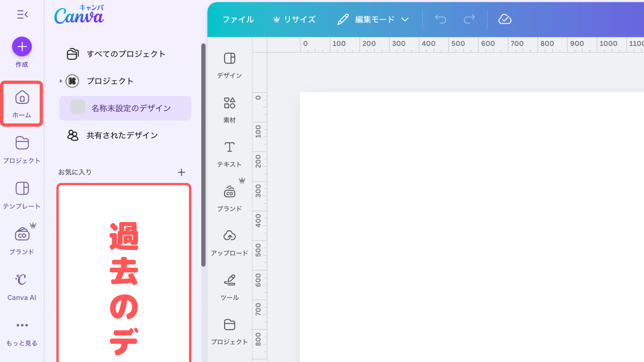Open Canva AI
The width and height of the screenshot is (644, 362).
click(22, 287)
